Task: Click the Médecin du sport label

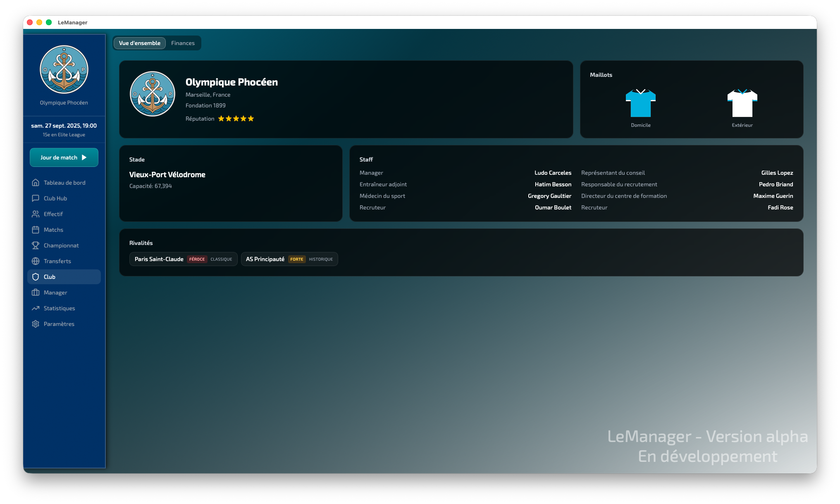Action: coord(382,196)
